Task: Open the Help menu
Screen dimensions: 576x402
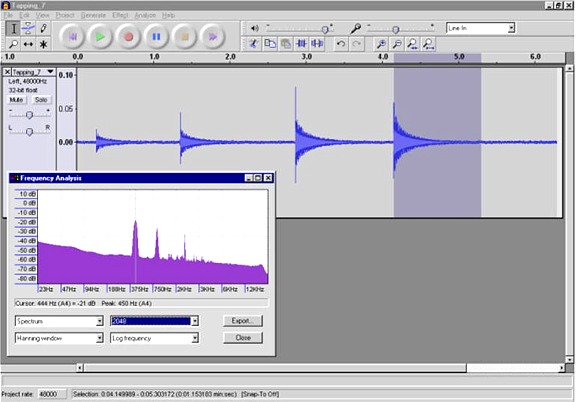Action: point(168,15)
